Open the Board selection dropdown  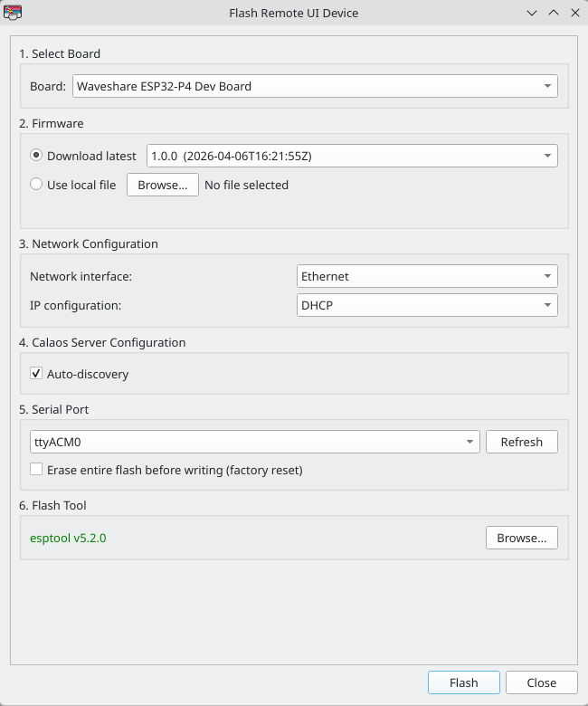tap(315, 86)
